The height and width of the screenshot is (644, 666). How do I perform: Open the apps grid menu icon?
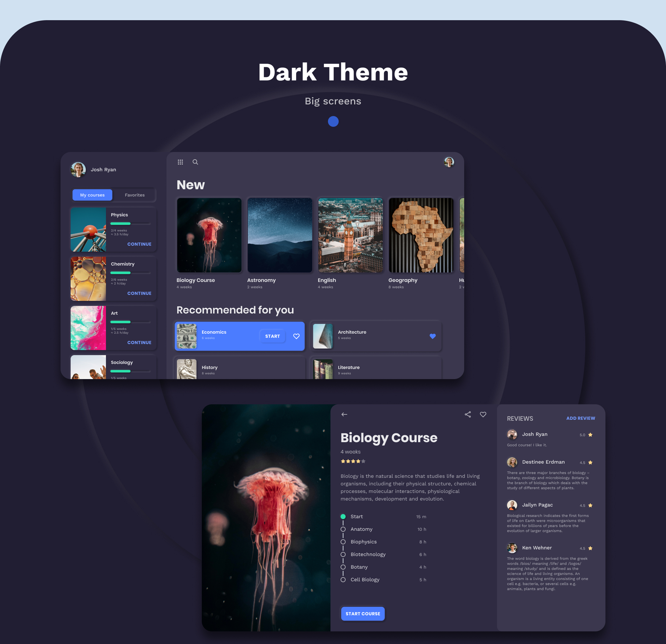pyautogui.click(x=180, y=162)
